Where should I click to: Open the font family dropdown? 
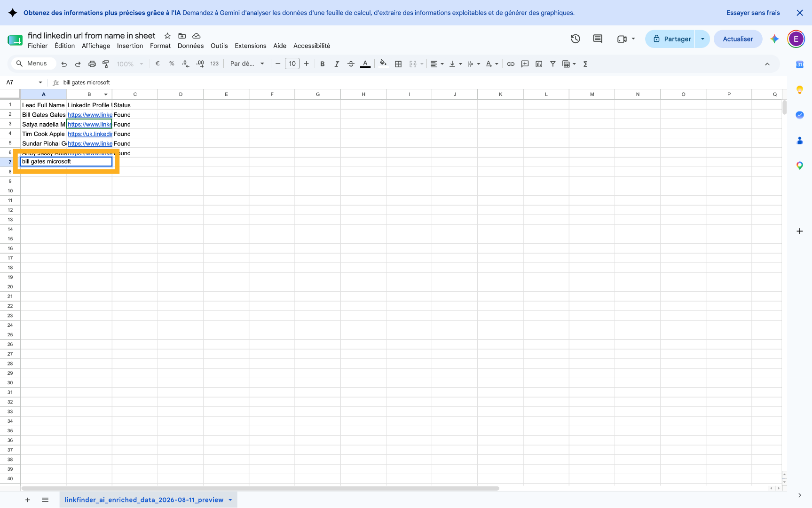click(247, 64)
